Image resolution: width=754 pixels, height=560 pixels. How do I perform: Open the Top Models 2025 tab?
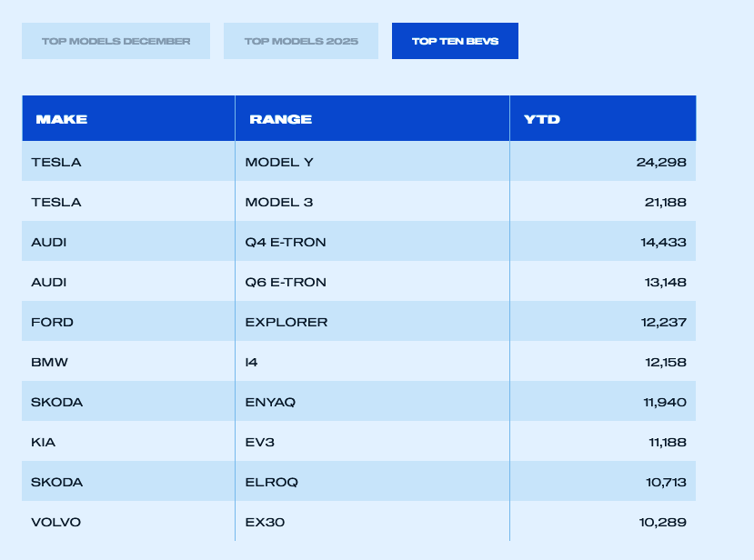click(x=301, y=41)
